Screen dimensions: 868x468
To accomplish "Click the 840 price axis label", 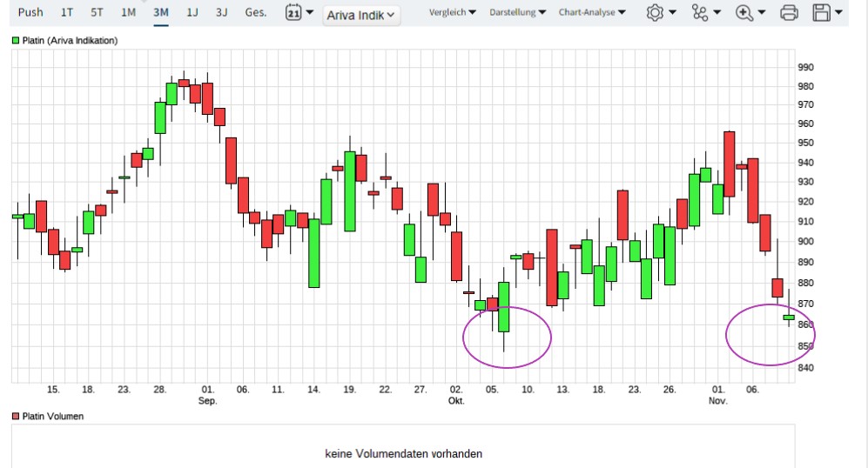I will [805, 368].
